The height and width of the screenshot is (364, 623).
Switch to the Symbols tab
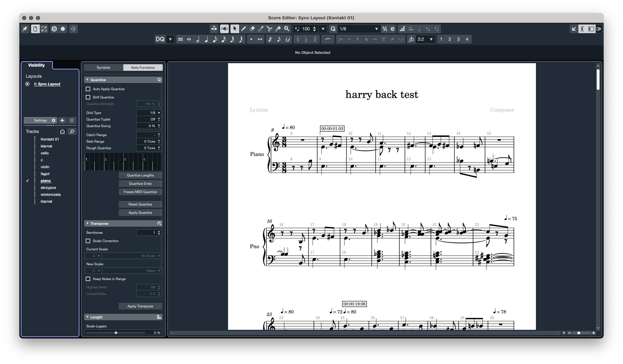(103, 67)
